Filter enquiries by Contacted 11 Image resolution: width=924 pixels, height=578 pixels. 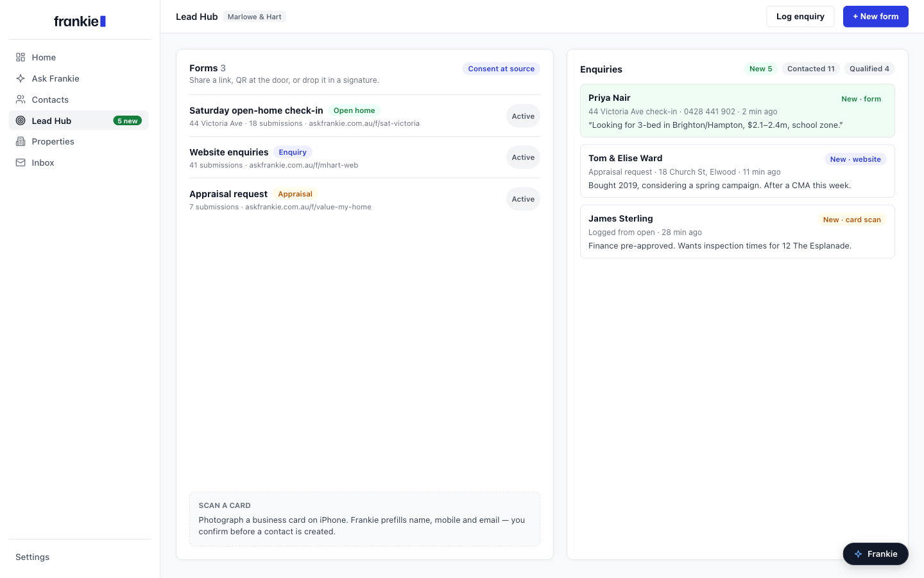tap(811, 69)
